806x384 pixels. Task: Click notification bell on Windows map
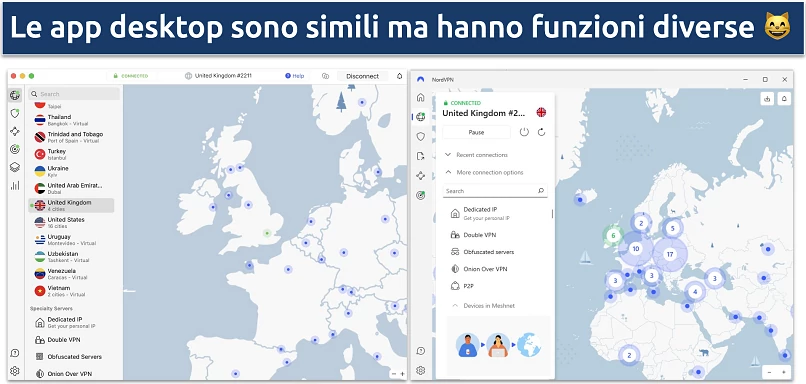[x=784, y=99]
